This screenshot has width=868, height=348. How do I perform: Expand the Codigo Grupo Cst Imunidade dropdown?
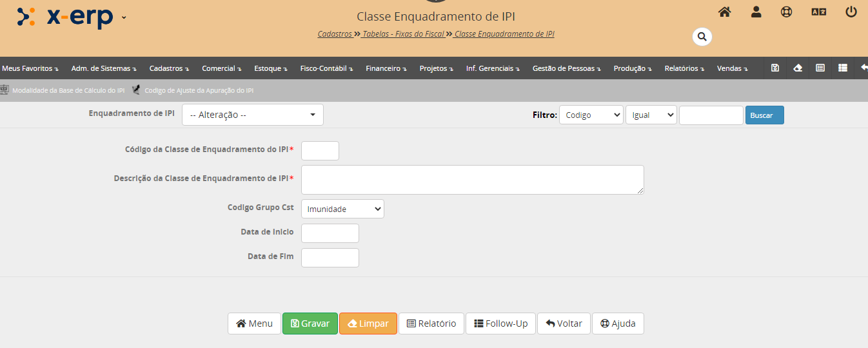pos(342,209)
